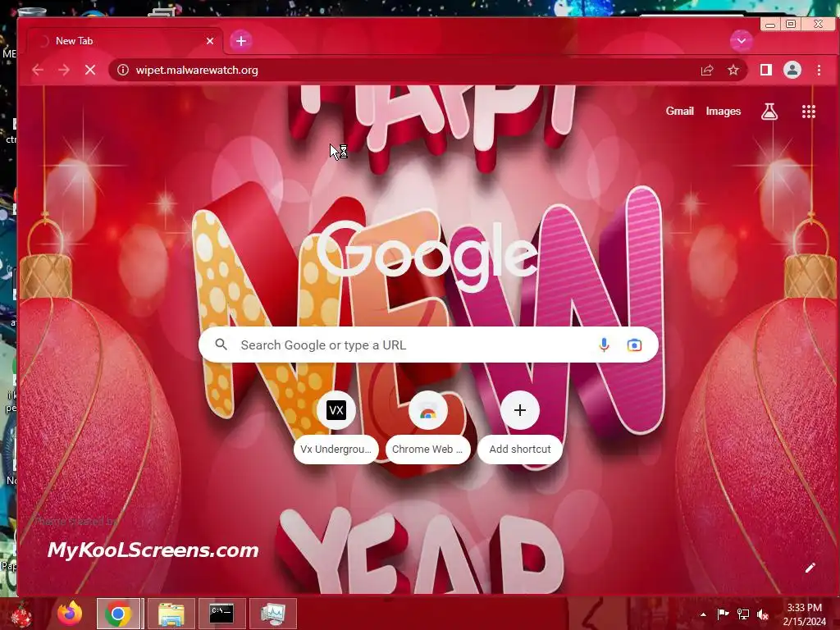The image size is (840, 630).
Task: Show hidden tray icons arrow
Action: tap(703, 614)
